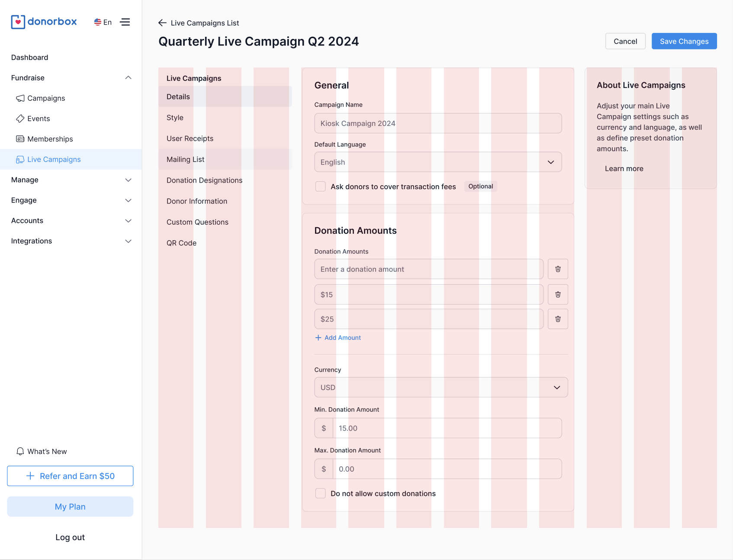
Task: Open the Default Language dropdown
Action: [438, 162]
